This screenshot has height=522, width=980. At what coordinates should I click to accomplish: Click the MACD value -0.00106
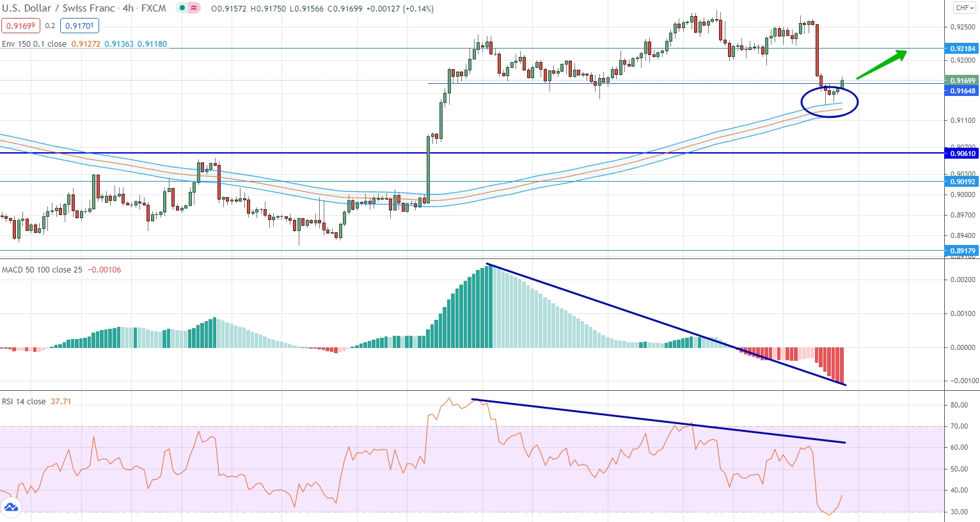[x=104, y=269]
